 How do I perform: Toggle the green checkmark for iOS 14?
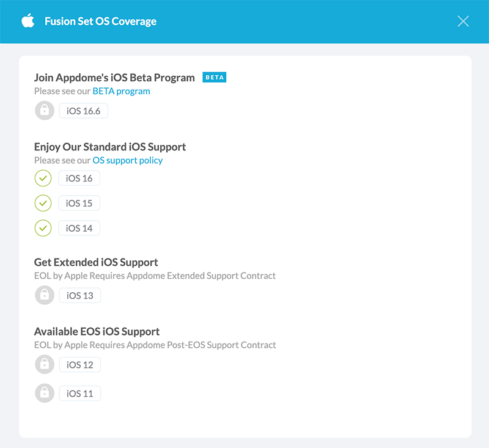43,228
